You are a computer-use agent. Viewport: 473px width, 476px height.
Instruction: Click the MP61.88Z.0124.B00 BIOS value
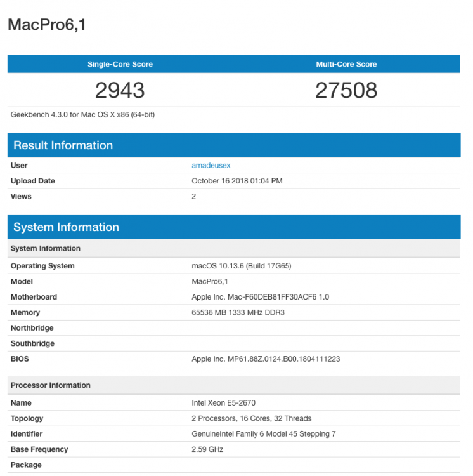point(266,359)
